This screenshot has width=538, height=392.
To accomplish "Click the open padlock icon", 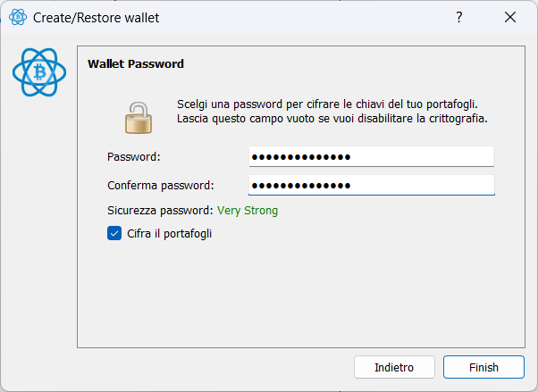I will point(139,117).
